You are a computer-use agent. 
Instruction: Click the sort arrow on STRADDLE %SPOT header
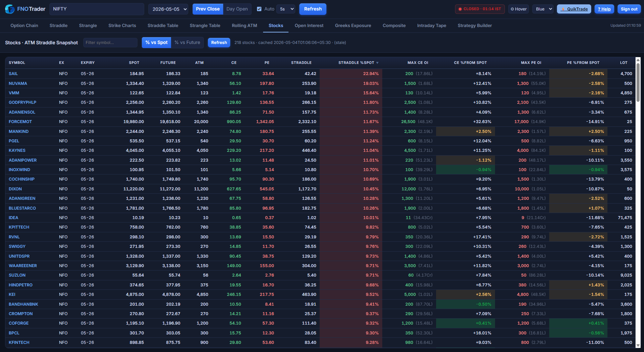coord(377,63)
